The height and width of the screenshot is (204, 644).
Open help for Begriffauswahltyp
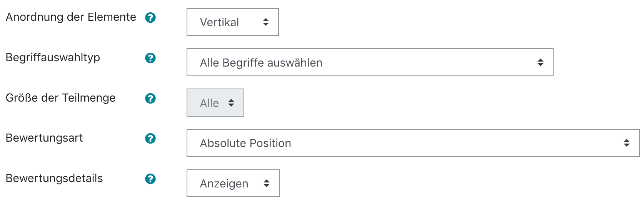150,58
